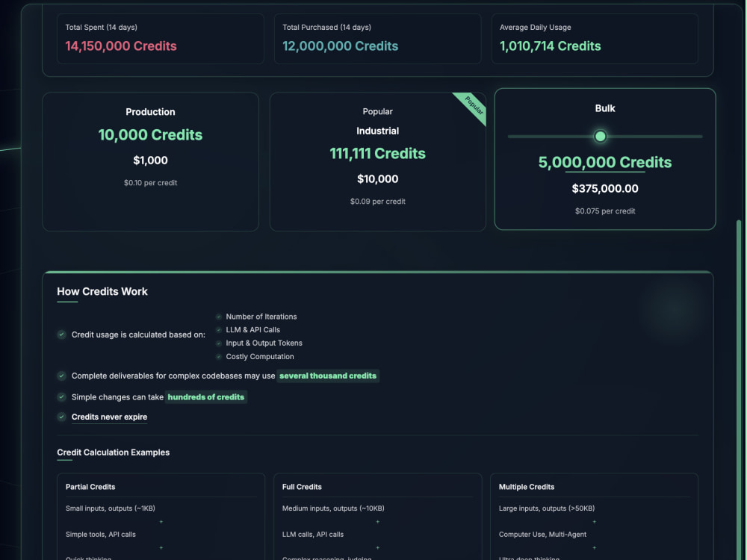Click the page vertical scrollbar on right

point(739,388)
